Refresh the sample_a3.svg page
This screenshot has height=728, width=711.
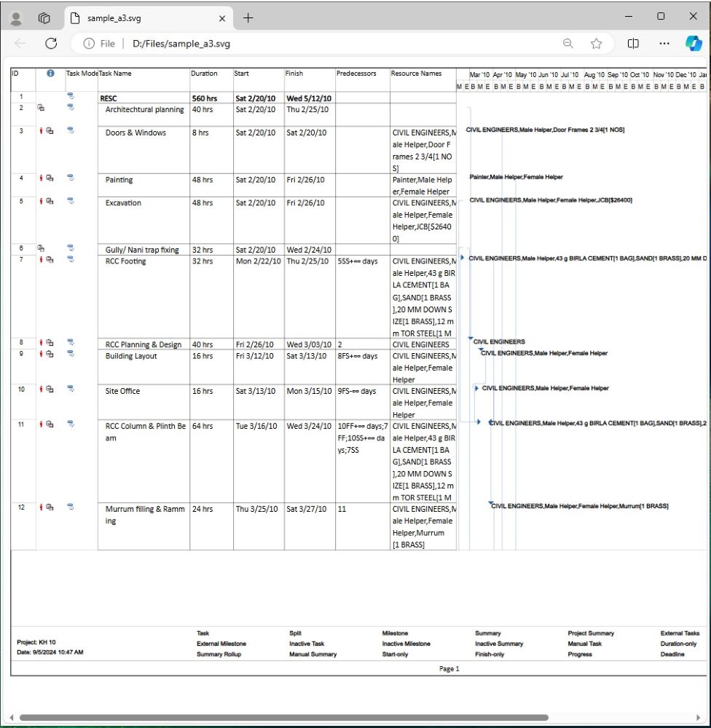tap(51, 44)
